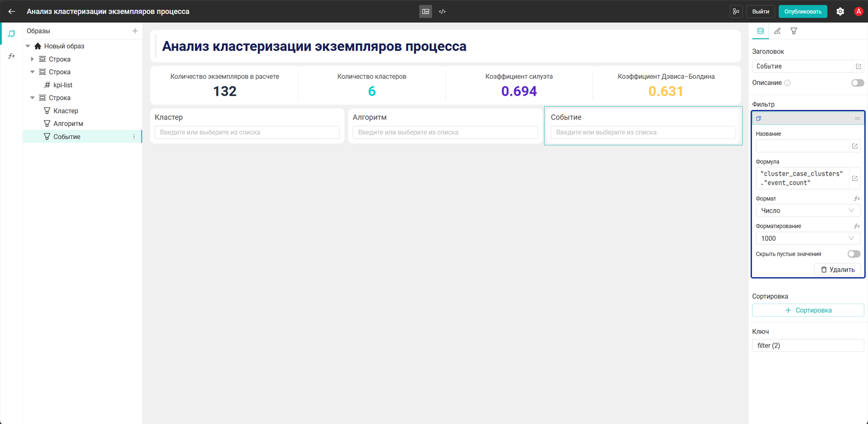The width and height of the screenshot is (868, 424).
Task: Click the drag handle in filter header
Action: 857,118
